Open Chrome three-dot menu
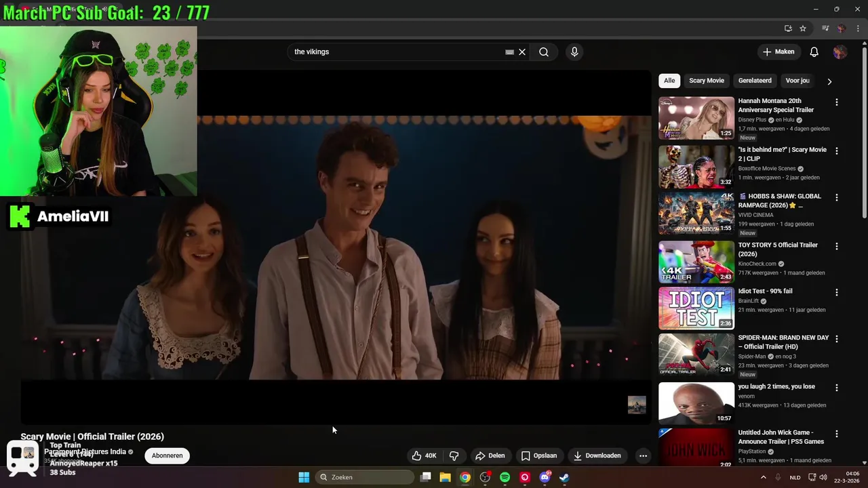The width and height of the screenshot is (868, 488). point(856,28)
